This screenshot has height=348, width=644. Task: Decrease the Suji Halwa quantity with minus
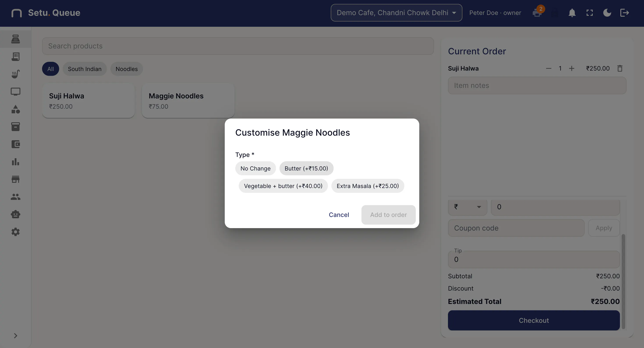coord(548,68)
